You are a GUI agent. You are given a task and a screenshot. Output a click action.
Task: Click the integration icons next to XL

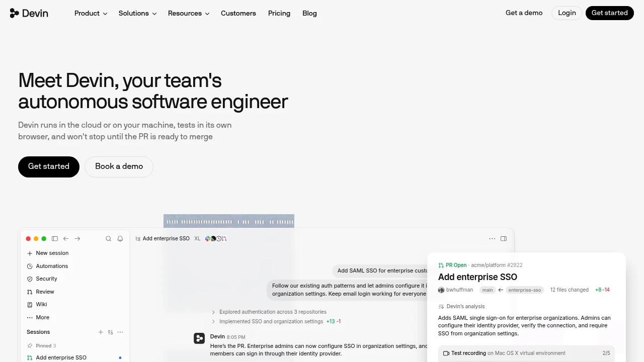click(216, 239)
